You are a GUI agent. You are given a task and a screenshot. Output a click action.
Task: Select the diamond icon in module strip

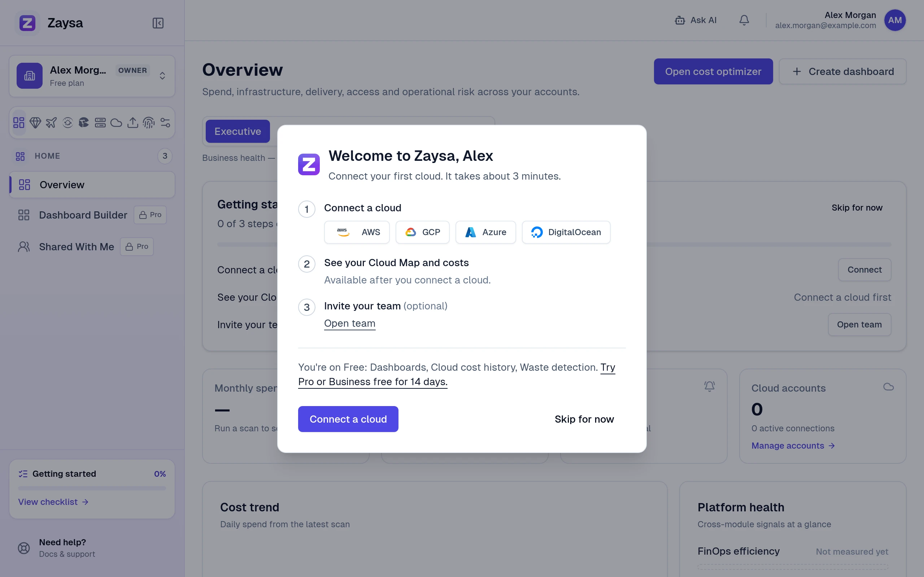(35, 123)
